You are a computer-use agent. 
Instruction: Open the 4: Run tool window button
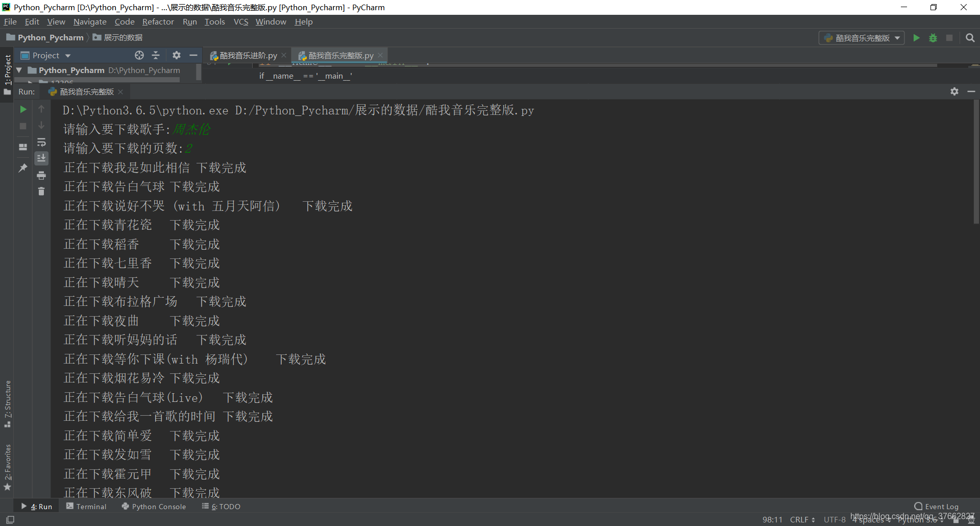click(x=37, y=506)
